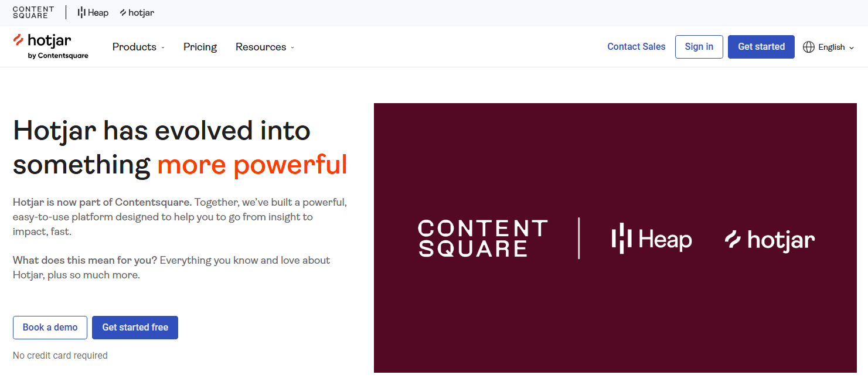Click the hotjar logo in the banner image
This screenshot has height=378, width=868.
(770, 239)
